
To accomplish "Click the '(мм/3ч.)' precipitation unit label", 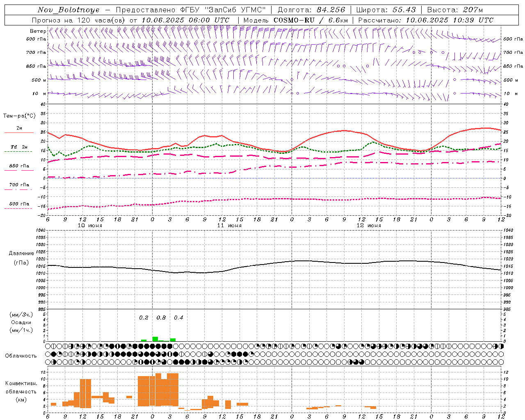I will pos(21,315).
